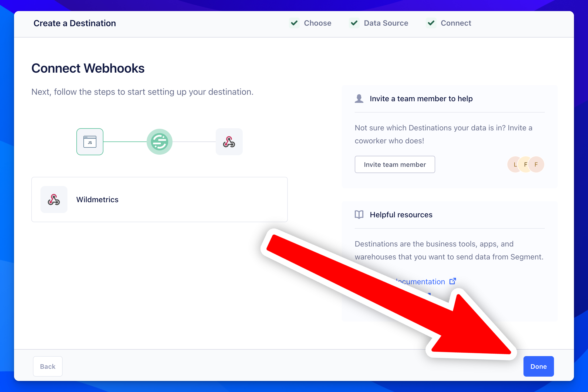The height and width of the screenshot is (392, 588).
Task: Click the rightmost F avatar
Action: [536, 164]
